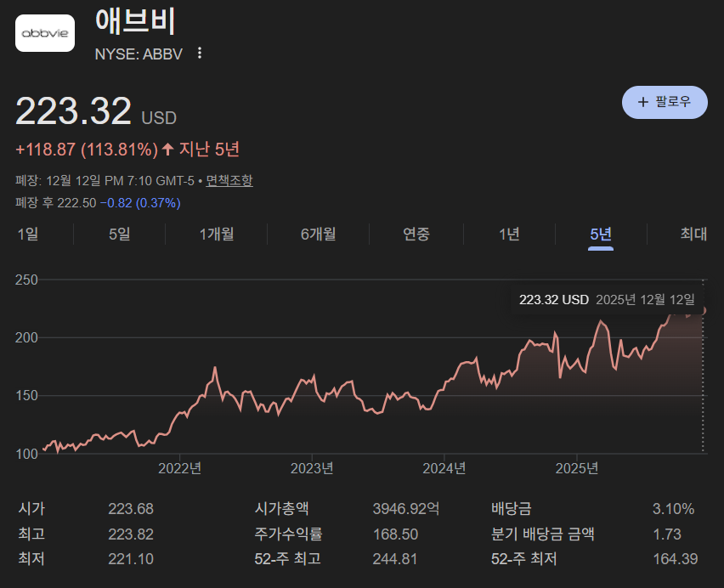Select the 5년 range tab
Image resolution: width=724 pixels, height=588 pixels.
point(601,234)
